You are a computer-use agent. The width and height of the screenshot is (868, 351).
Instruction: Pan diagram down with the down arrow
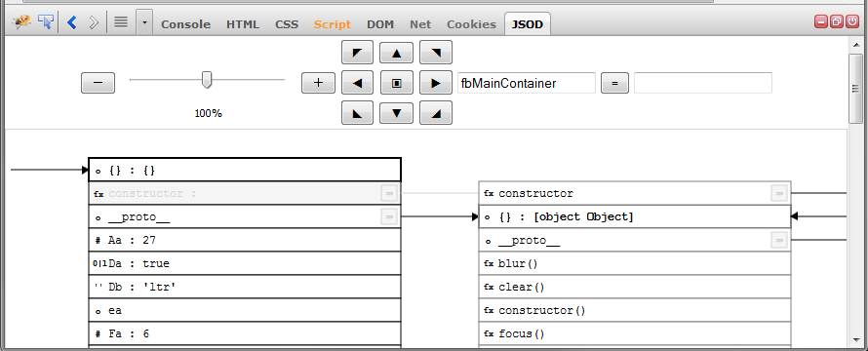pyautogui.click(x=396, y=113)
